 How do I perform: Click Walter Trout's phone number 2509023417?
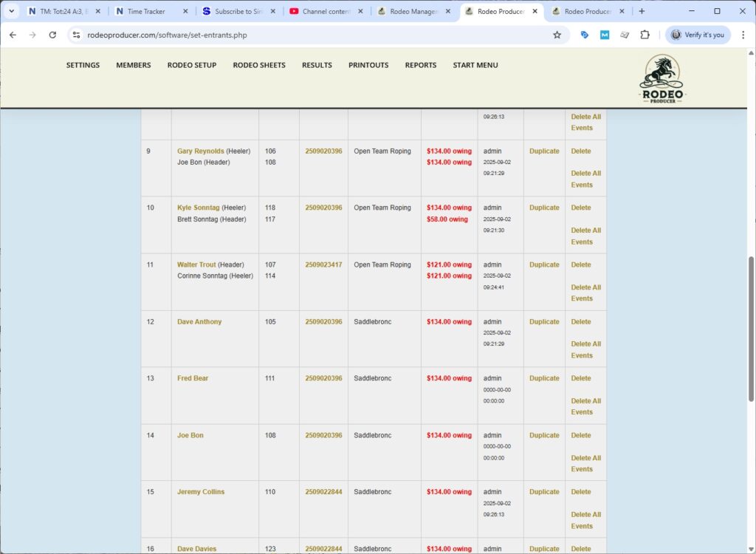(323, 264)
